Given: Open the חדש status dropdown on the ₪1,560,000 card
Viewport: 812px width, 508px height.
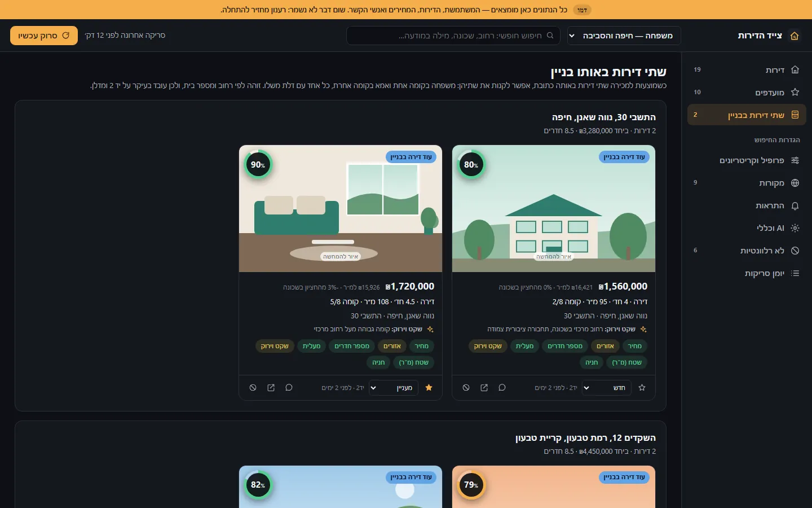Looking at the screenshot, I should [606, 388].
